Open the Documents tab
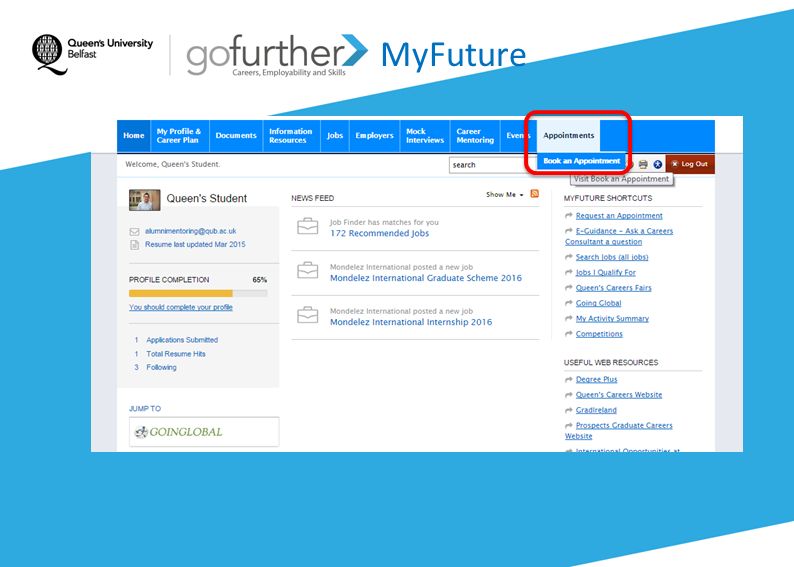The width and height of the screenshot is (794, 567). click(236, 136)
